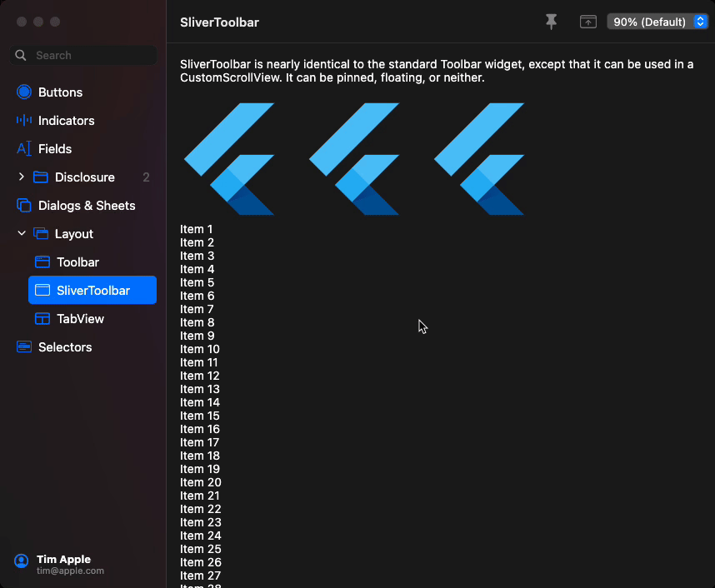Click the Disclosure folder icon
Screen dimensions: 715x588
(x=41, y=177)
